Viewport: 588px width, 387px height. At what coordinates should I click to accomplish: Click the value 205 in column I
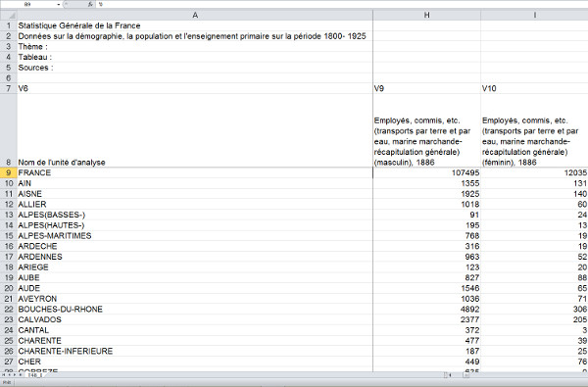pos(534,319)
